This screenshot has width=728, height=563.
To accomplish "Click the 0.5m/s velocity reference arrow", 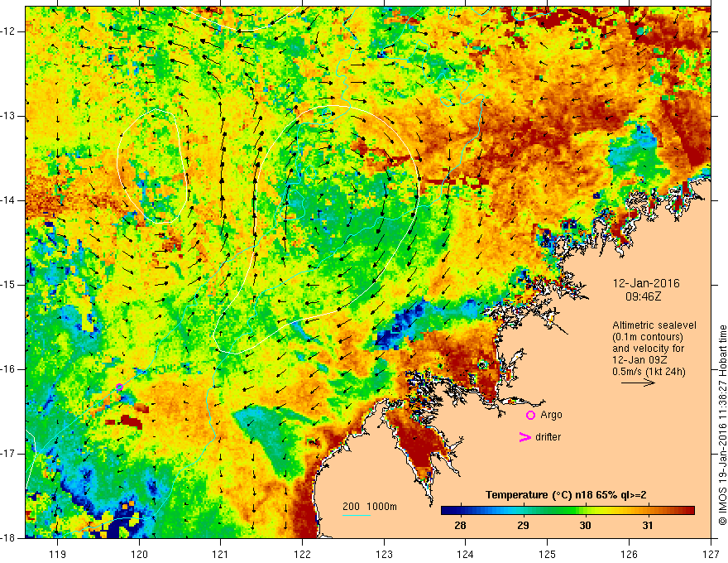I will (638, 383).
